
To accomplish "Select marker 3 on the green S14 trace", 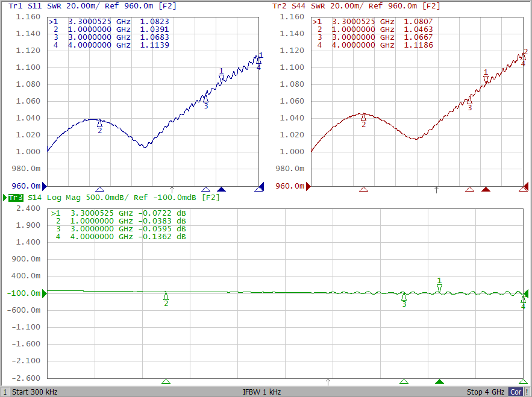I will point(404,296).
